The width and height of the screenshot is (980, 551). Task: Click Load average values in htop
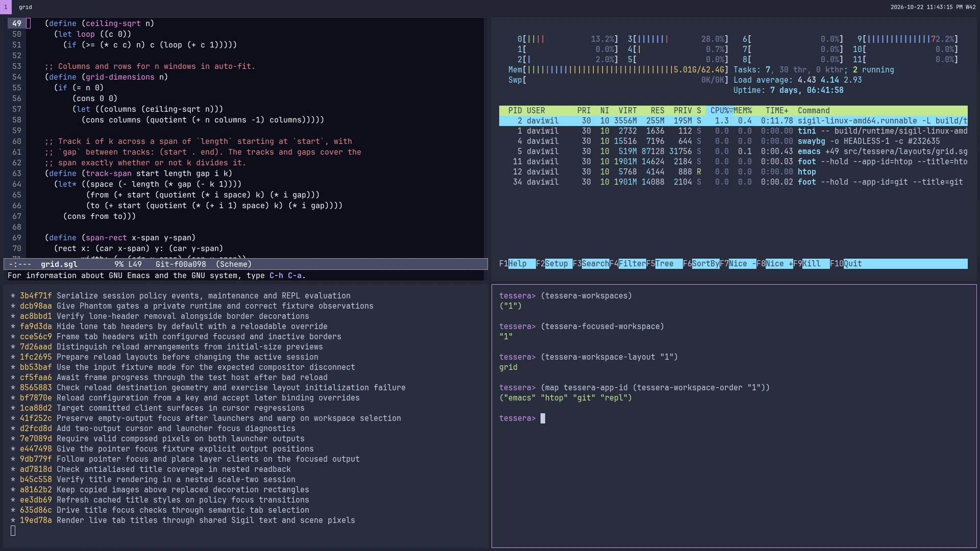click(x=829, y=80)
